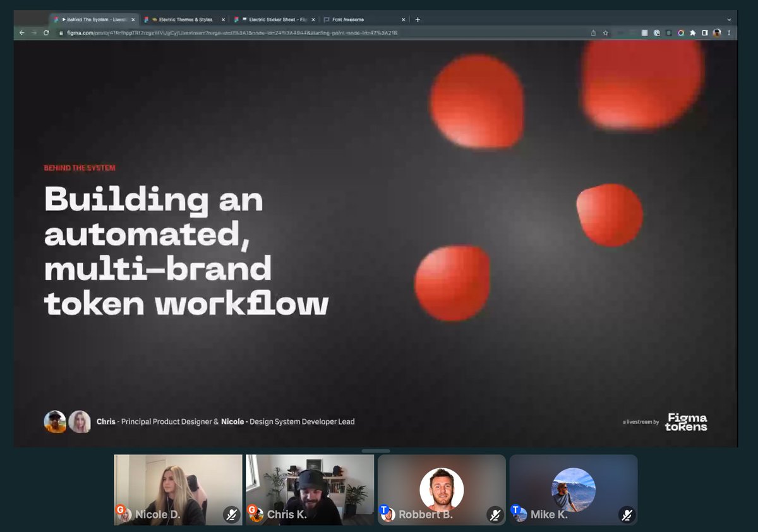Switch to the Electric Themes & Styles tab
This screenshot has height=532, width=758.
pyautogui.click(x=184, y=20)
